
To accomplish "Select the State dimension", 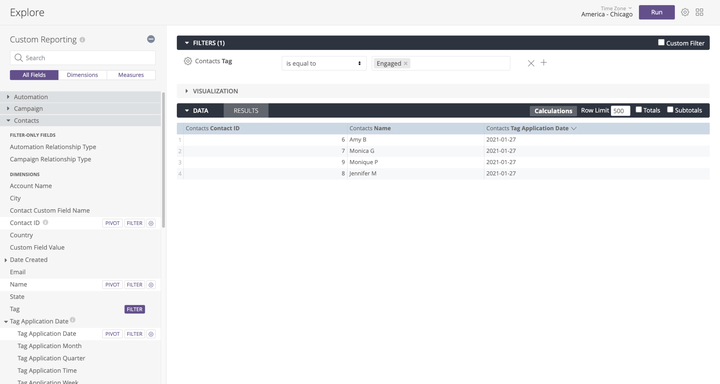I will coord(17,297).
